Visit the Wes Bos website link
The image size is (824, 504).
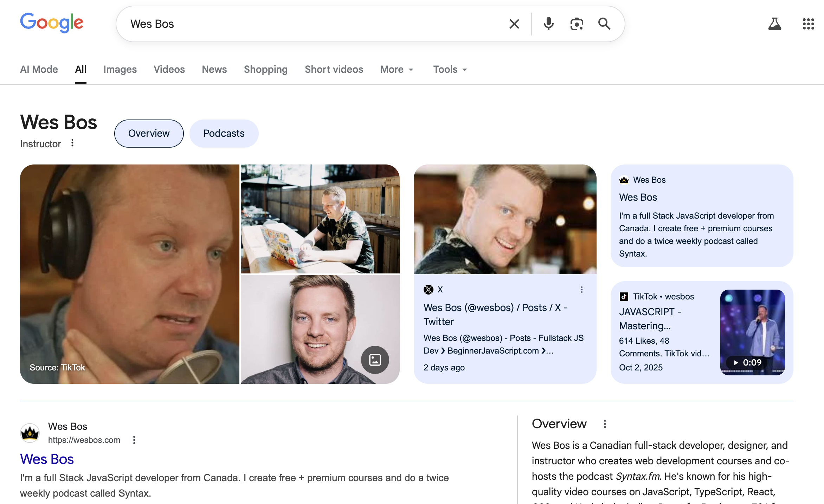(x=47, y=459)
